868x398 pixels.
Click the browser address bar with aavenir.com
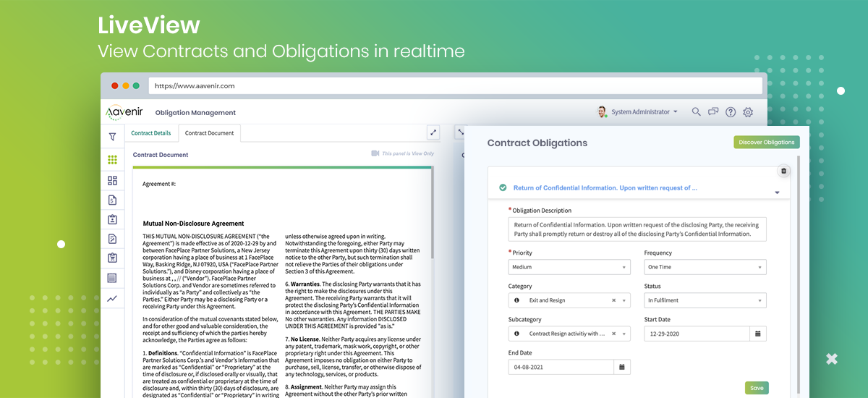[456, 85]
